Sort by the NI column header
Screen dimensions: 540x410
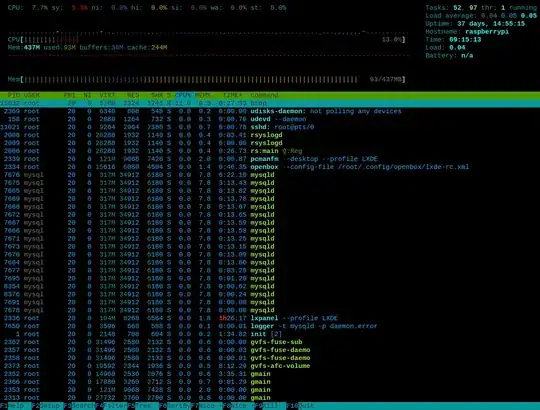tap(87, 95)
